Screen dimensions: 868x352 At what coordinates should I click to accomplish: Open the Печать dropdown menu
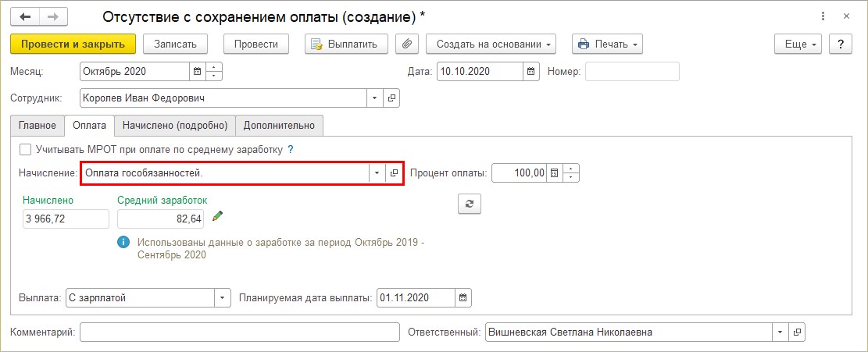click(x=607, y=44)
